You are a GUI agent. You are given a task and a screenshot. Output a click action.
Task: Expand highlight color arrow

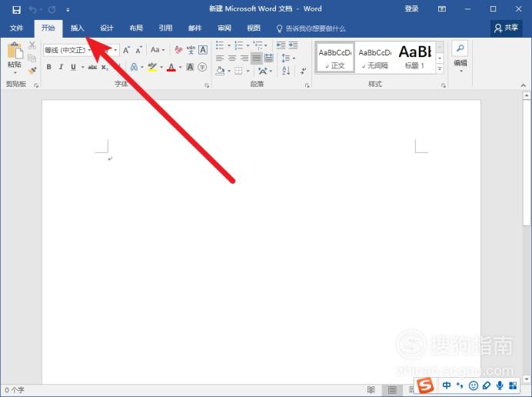pos(161,67)
